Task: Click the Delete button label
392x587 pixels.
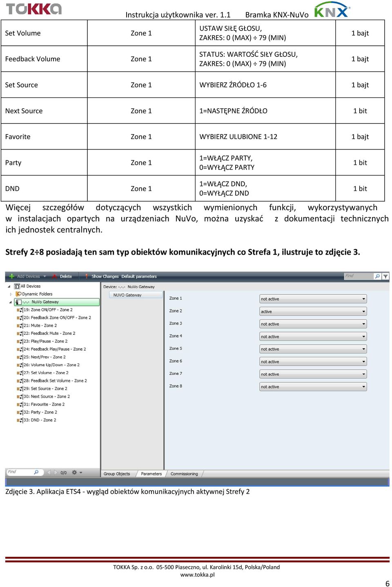Action: (x=66, y=276)
